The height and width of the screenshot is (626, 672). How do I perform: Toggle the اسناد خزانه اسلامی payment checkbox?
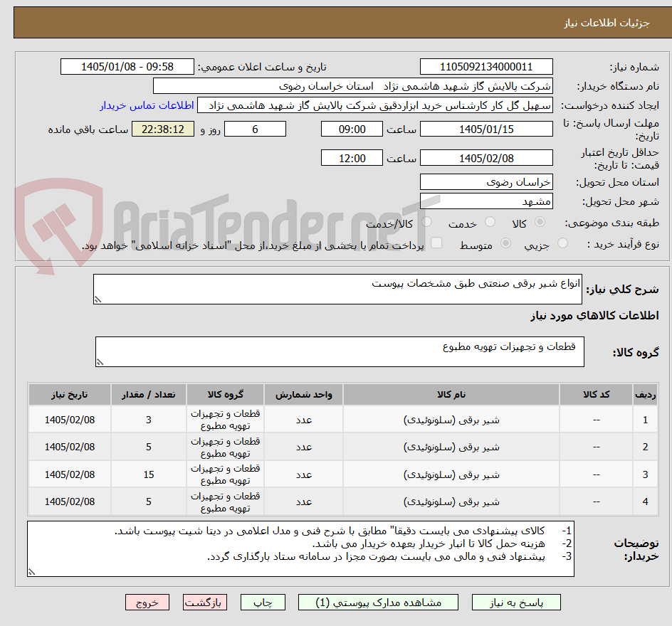pos(436,243)
